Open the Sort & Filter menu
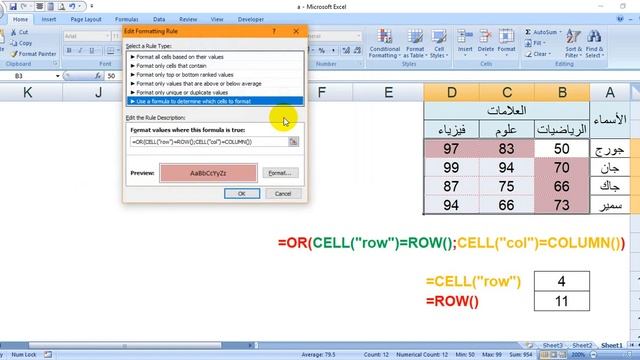 pos(573,44)
